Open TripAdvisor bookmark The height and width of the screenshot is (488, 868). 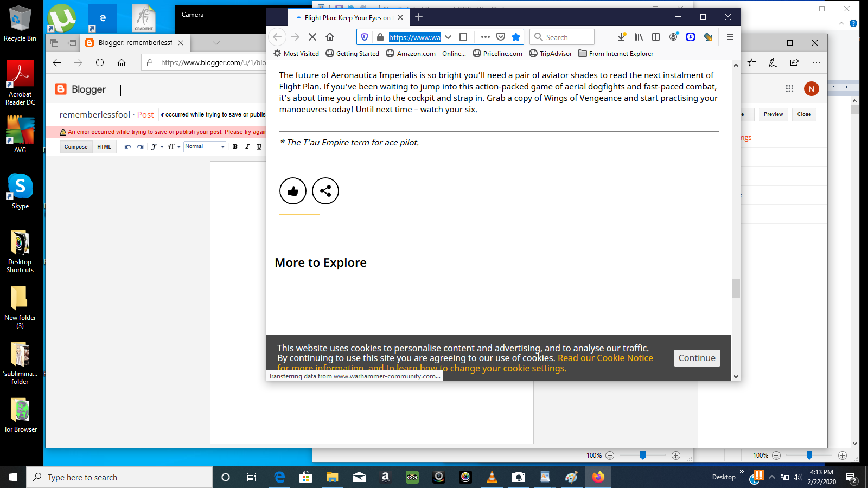[551, 53]
